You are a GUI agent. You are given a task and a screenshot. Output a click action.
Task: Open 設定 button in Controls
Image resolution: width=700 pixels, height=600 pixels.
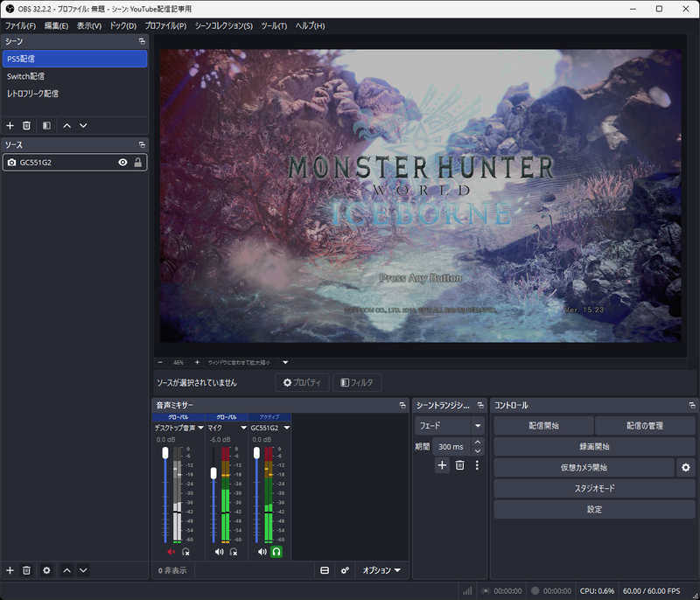point(594,509)
